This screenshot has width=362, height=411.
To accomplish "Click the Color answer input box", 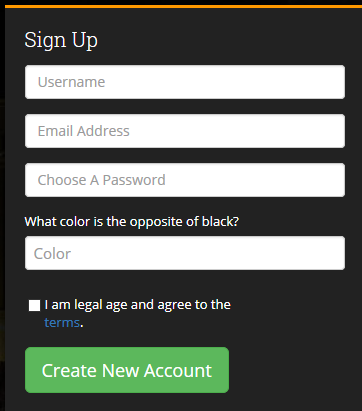I will (185, 253).
